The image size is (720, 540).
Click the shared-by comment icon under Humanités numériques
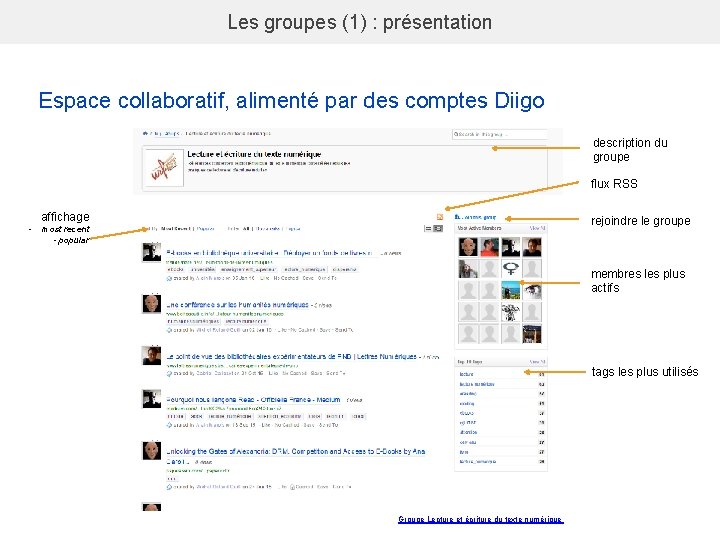(x=169, y=330)
